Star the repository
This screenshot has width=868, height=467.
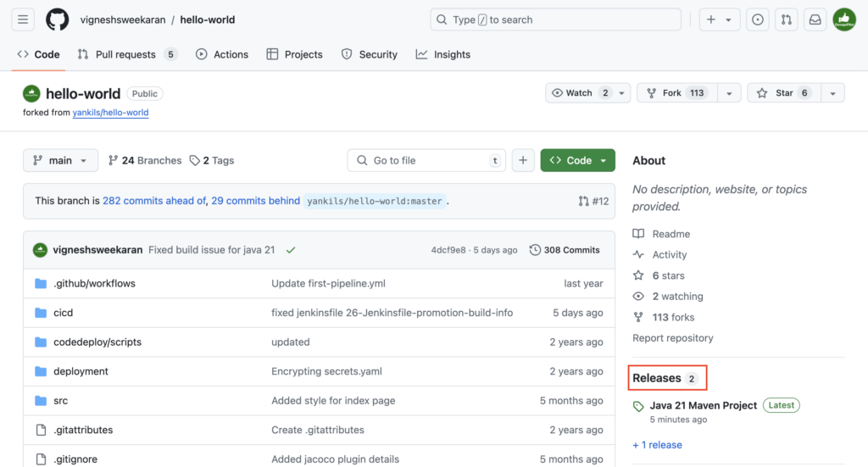pos(784,93)
